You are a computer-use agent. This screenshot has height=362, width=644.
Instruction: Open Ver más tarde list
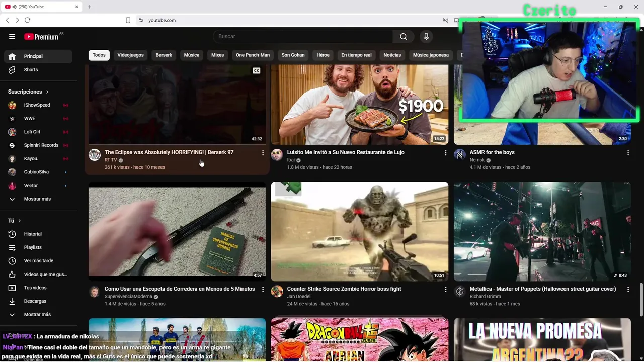pos(38,261)
